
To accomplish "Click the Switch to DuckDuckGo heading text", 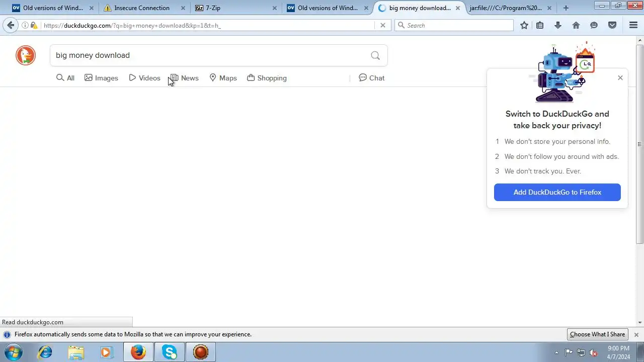I will point(557,120).
